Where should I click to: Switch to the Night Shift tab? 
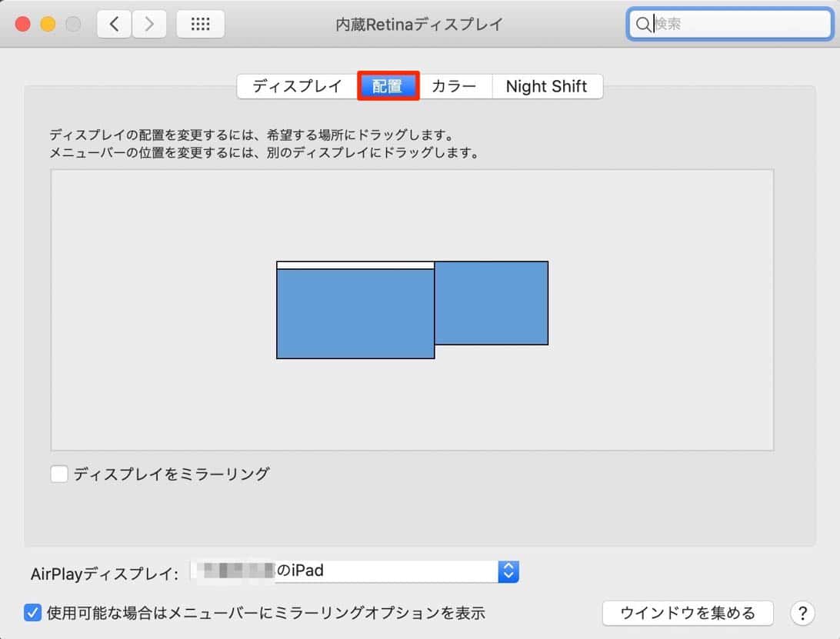[547, 86]
